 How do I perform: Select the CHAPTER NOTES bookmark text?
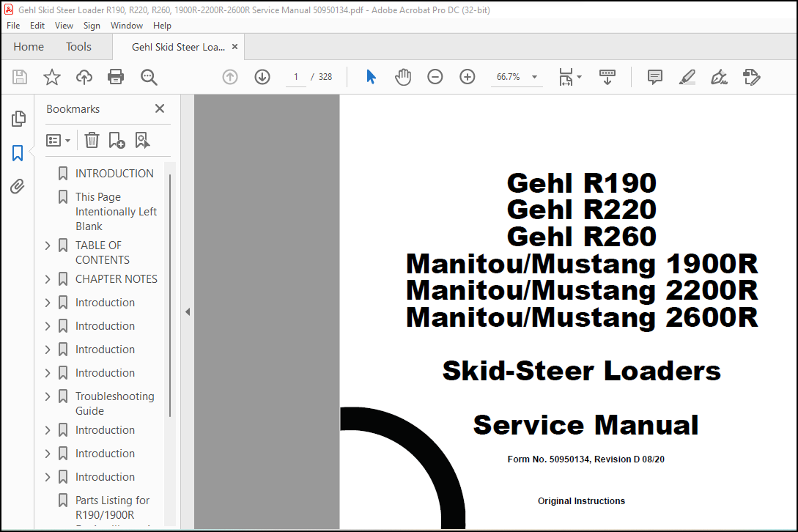coord(117,279)
